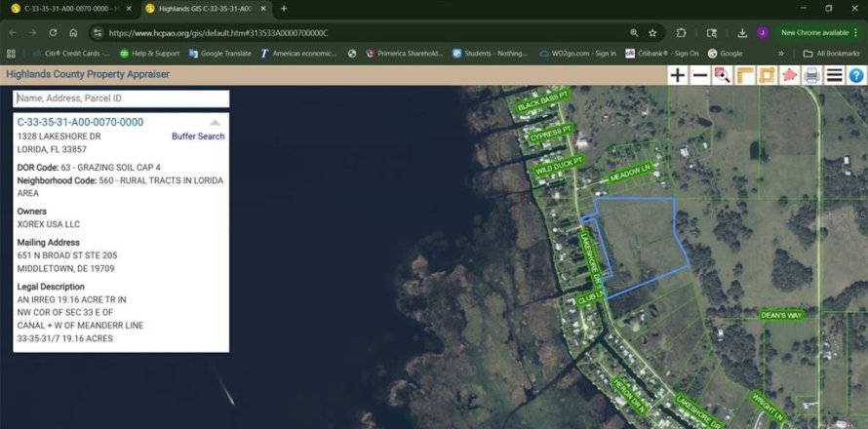The width and height of the screenshot is (868, 429).
Task: Zoom out of the map with minus button
Action: coord(699,75)
